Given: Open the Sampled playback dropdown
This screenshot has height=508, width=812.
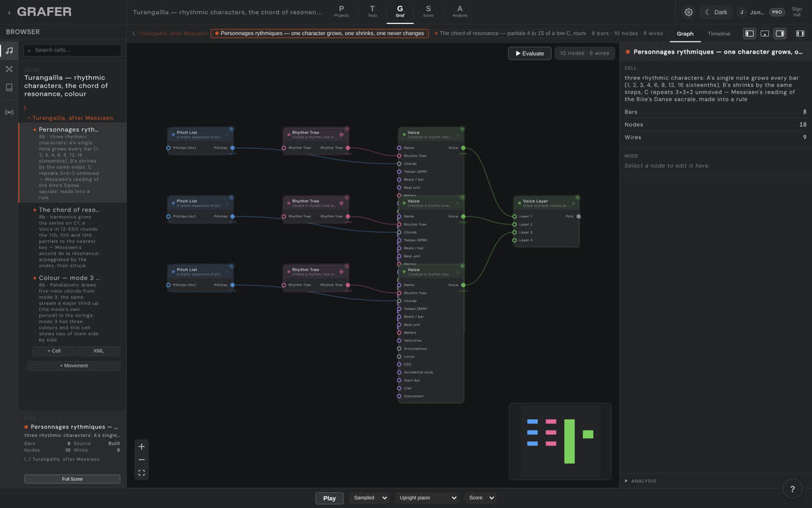Looking at the screenshot, I should point(369,498).
